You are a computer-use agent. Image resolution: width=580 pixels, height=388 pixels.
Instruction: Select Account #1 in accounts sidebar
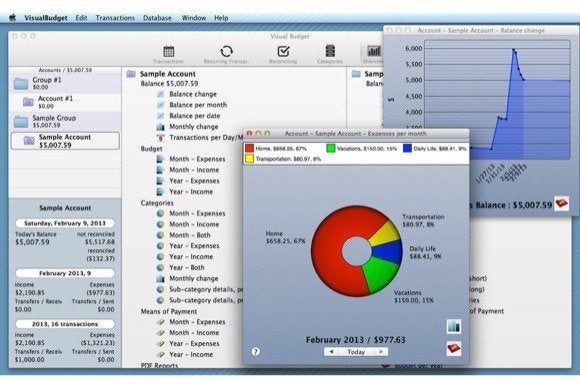pos(65,102)
